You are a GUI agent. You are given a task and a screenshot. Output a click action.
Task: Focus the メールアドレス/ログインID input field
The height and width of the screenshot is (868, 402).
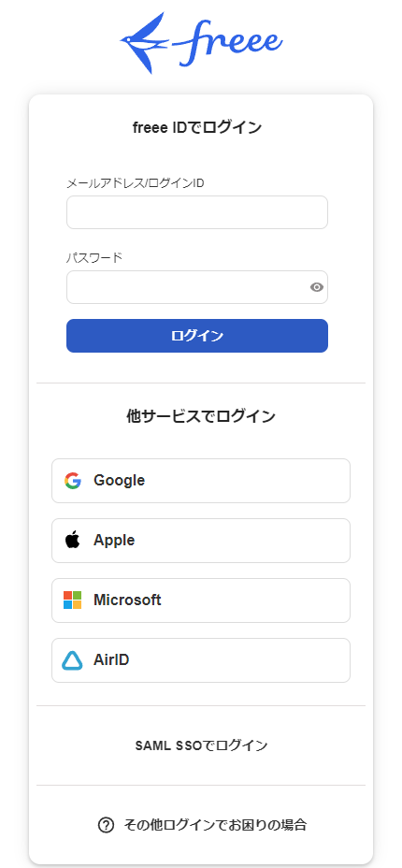point(197,212)
